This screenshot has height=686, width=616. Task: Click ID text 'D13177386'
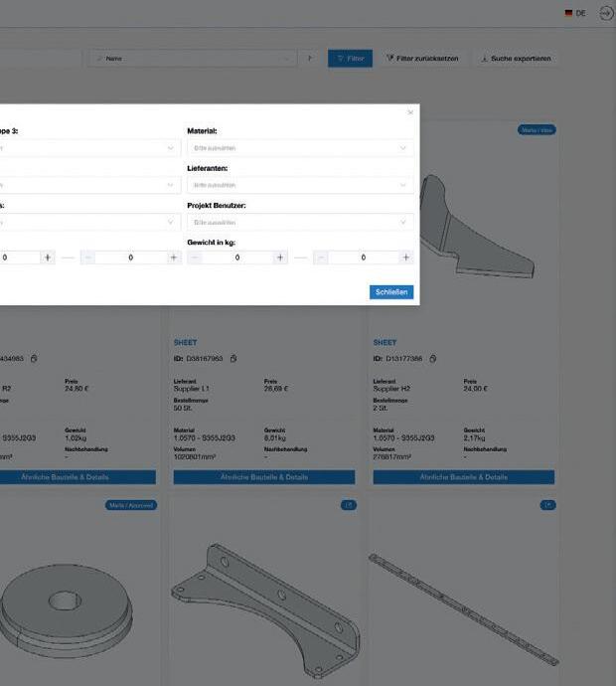click(x=404, y=358)
